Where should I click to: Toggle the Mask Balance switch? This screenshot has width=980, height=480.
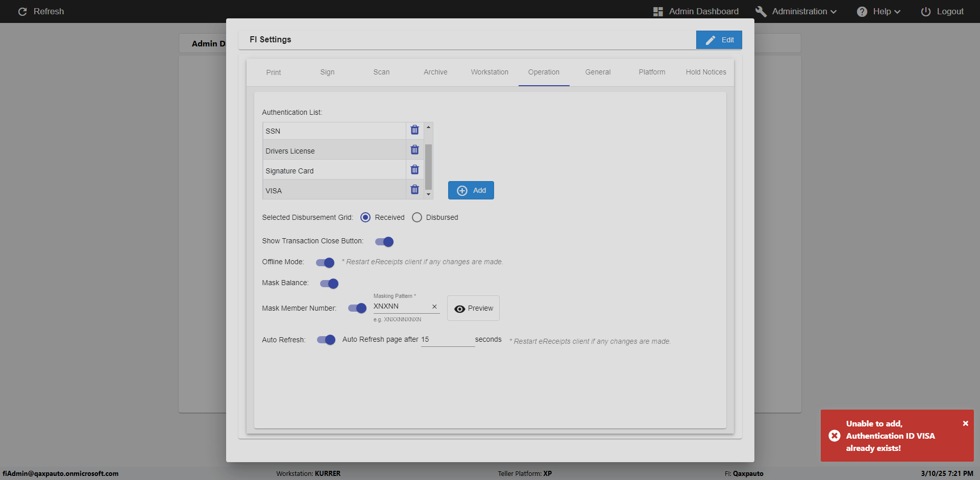329,284
